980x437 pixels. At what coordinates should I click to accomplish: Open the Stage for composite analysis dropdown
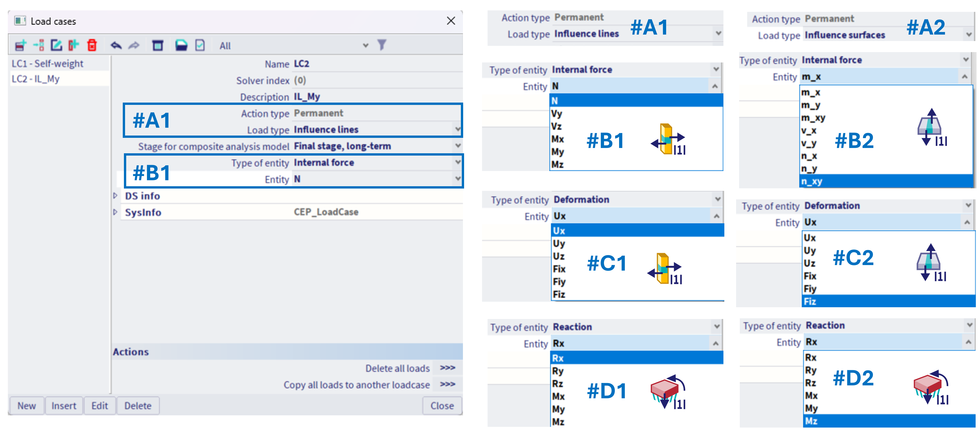(458, 146)
